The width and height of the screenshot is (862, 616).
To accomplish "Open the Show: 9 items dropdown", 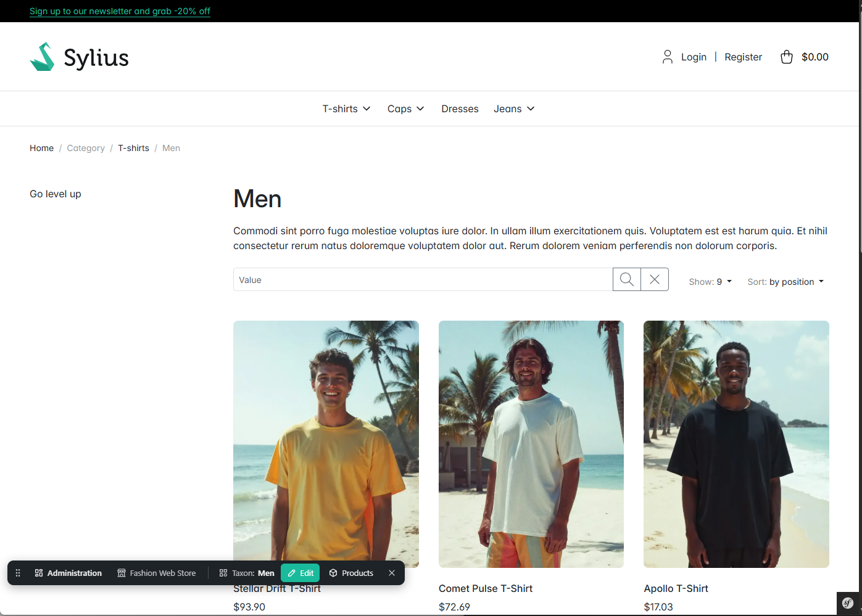I will 710,282.
